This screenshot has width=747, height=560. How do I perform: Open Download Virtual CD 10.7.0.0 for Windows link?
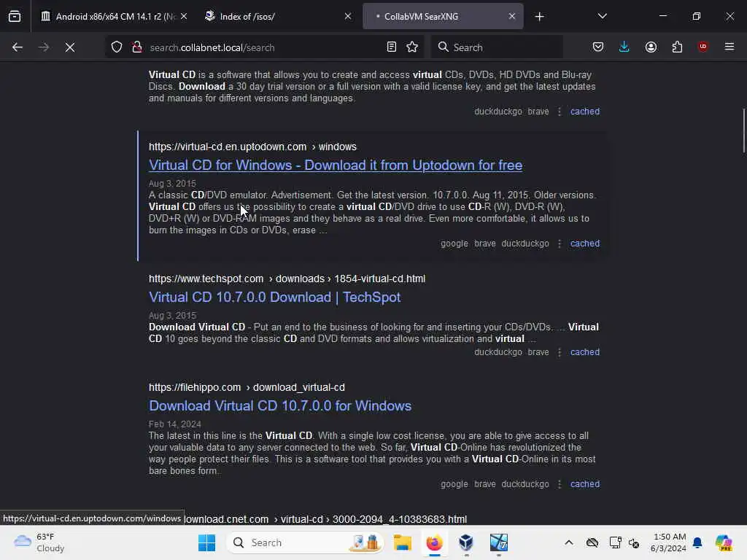pyautogui.click(x=280, y=405)
